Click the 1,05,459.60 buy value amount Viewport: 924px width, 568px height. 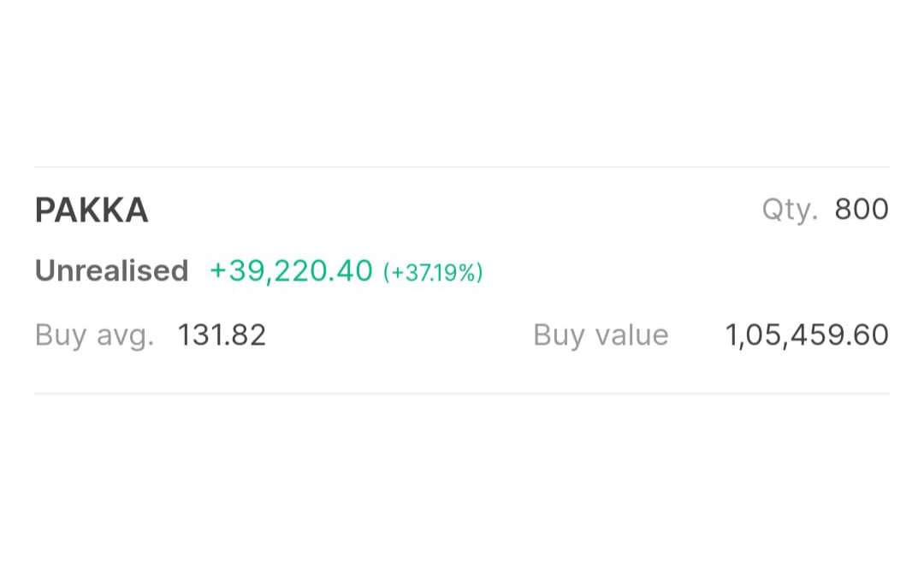(807, 335)
